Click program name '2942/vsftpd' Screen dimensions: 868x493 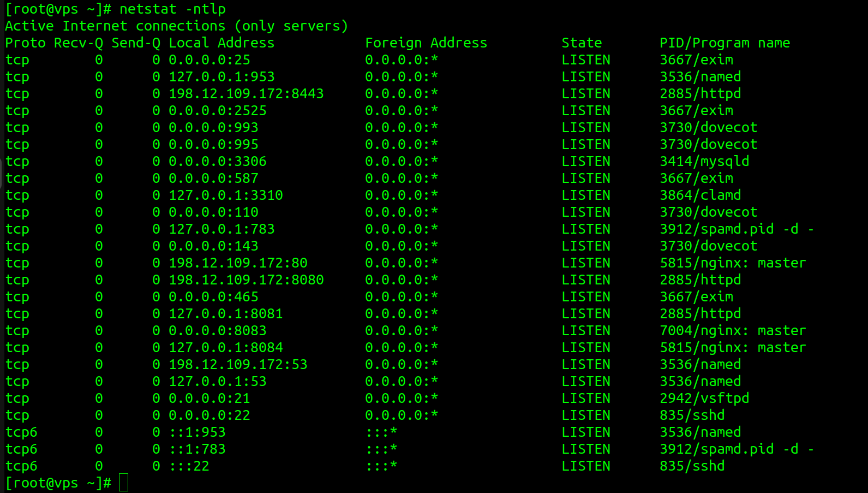tap(704, 399)
